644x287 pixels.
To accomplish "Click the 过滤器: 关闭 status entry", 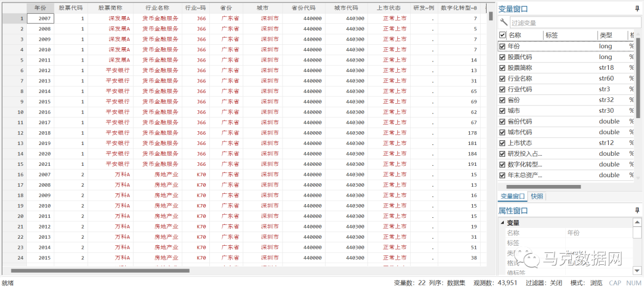I will pyautogui.click(x=544, y=283).
